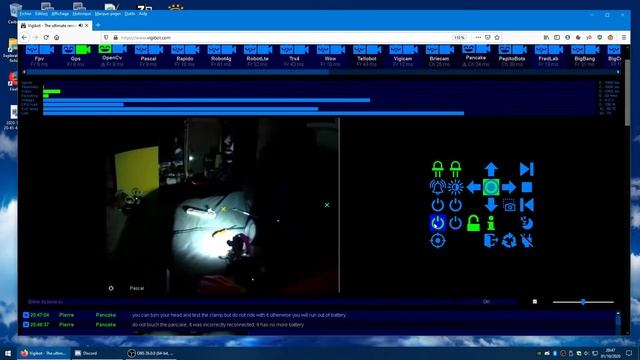Viewport: 640px width, 360px height.
Task: Open the green info icon
Action: coord(491,223)
